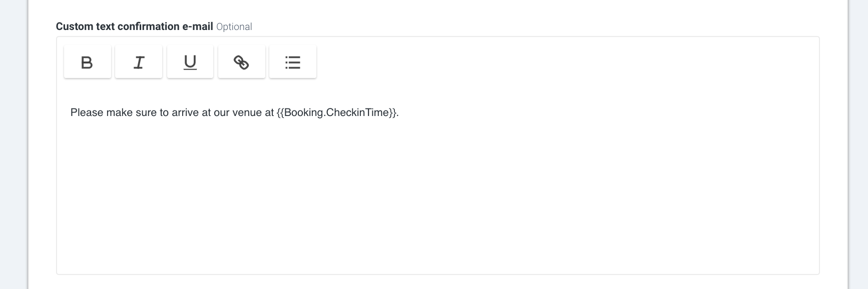Viewport: 868px width, 289px height.
Task: Create a bulleted list with the list icon
Action: click(293, 61)
